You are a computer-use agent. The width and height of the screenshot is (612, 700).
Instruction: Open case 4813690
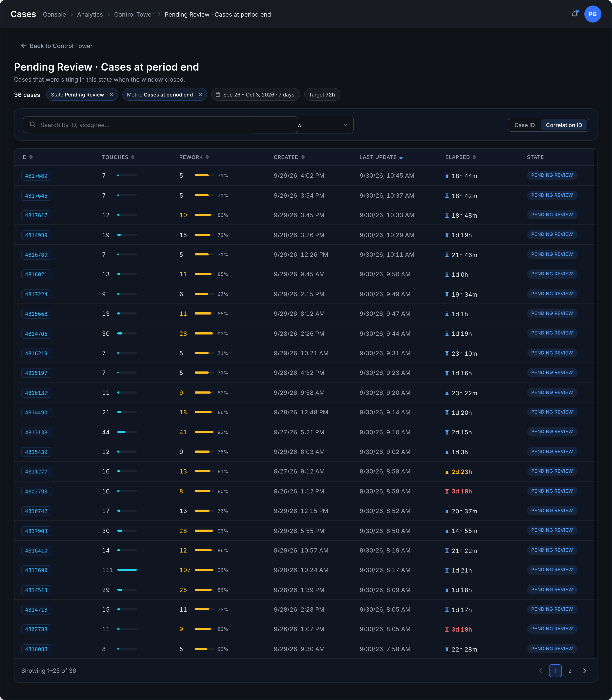(x=36, y=570)
